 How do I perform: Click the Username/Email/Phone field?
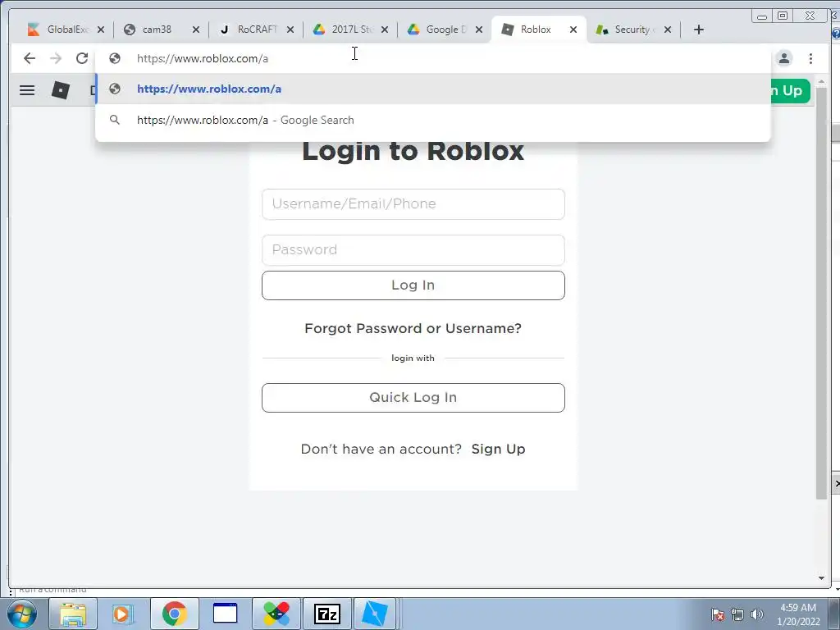coord(413,204)
